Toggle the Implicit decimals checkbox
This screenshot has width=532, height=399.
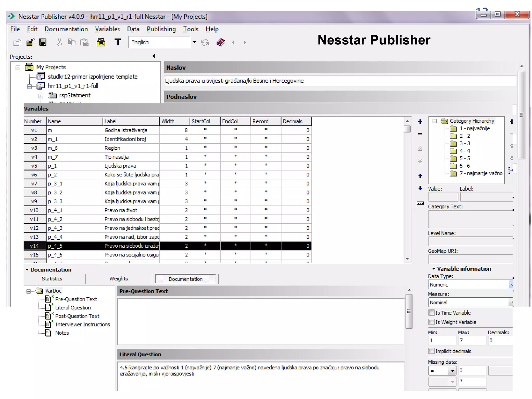[x=431, y=351]
